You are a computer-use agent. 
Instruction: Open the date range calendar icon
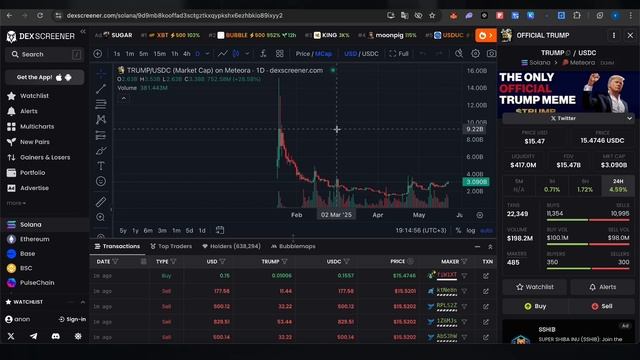pyautogui.click(x=220, y=230)
